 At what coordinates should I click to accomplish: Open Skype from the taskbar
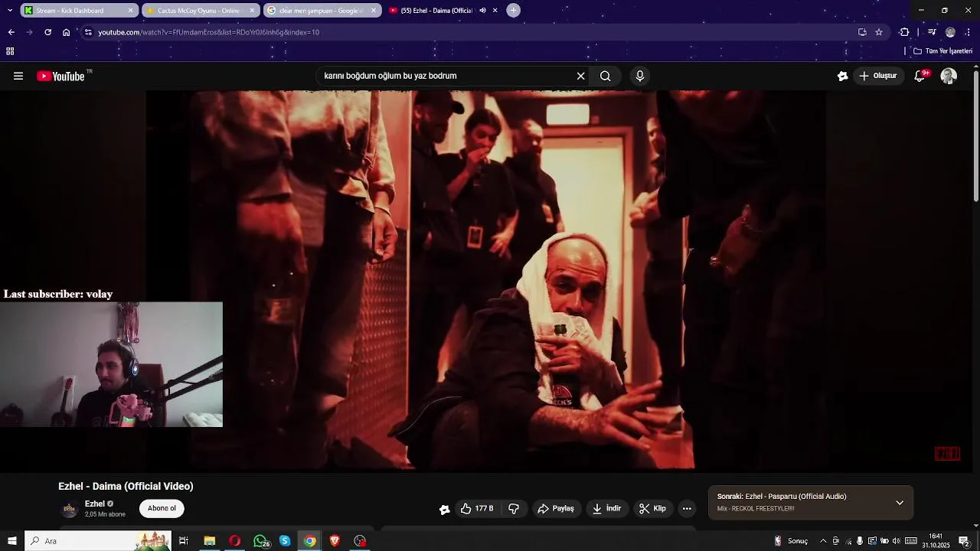coord(285,541)
